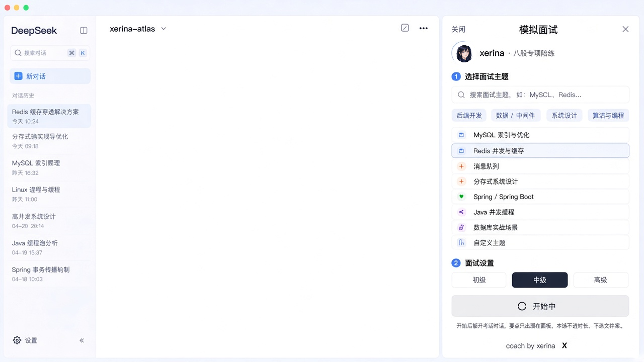Choose Java 并发编程 topic
Screen dimensions: 644x362
[x=540, y=212]
